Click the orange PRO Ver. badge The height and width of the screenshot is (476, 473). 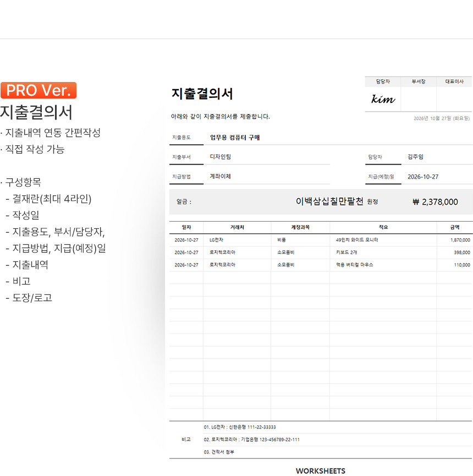coord(38,90)
